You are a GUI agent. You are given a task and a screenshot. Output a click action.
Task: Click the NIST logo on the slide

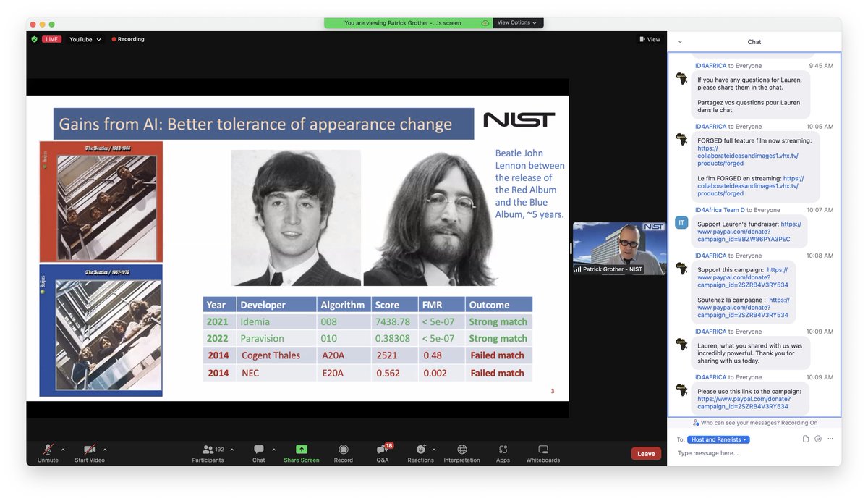[x=519, y=120]
